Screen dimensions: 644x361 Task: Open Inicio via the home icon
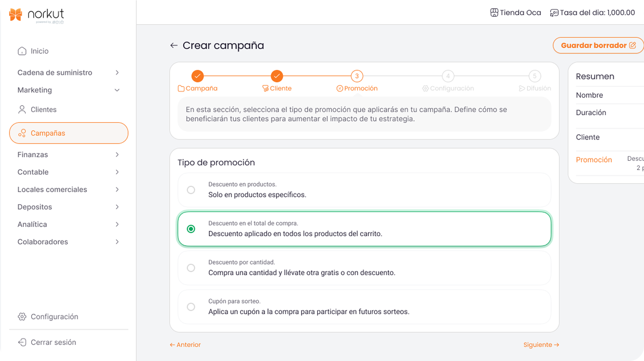coord(22,51)
